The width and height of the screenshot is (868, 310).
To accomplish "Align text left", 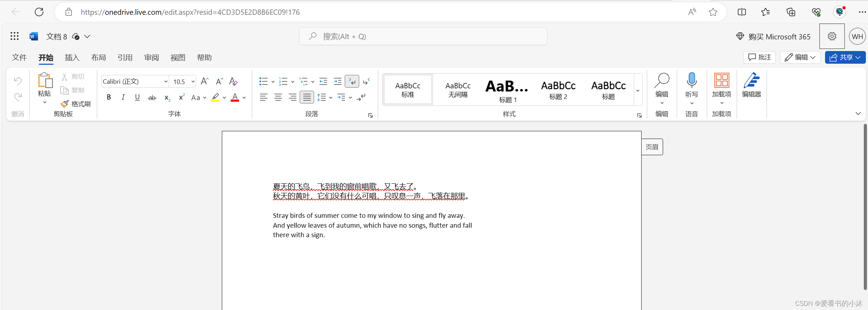I will (263, 97).
